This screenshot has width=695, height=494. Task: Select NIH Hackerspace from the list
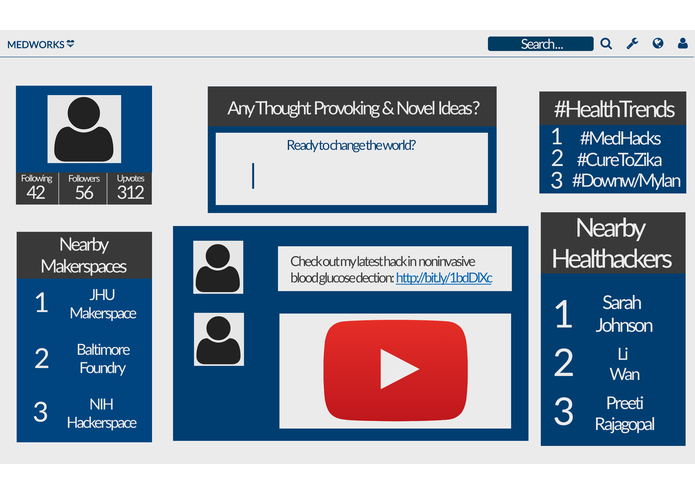pyautogui.click(x=102, y=413)
